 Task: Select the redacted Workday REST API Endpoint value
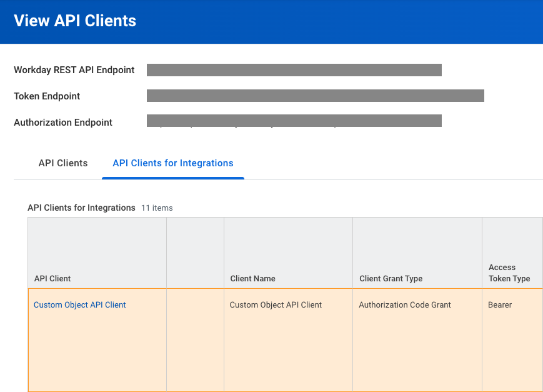(x=294, y=70)
